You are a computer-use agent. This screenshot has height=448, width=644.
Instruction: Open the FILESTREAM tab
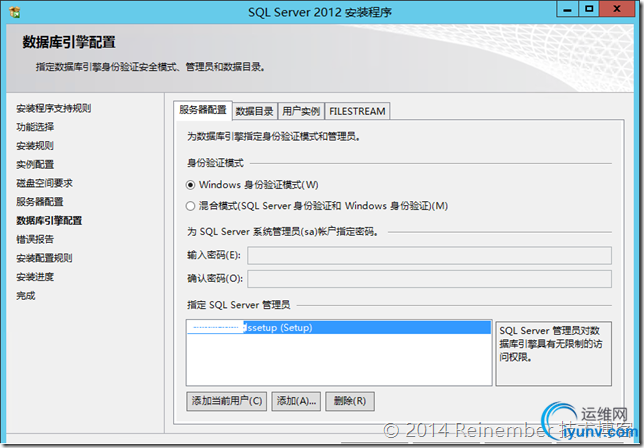point(357,111)
